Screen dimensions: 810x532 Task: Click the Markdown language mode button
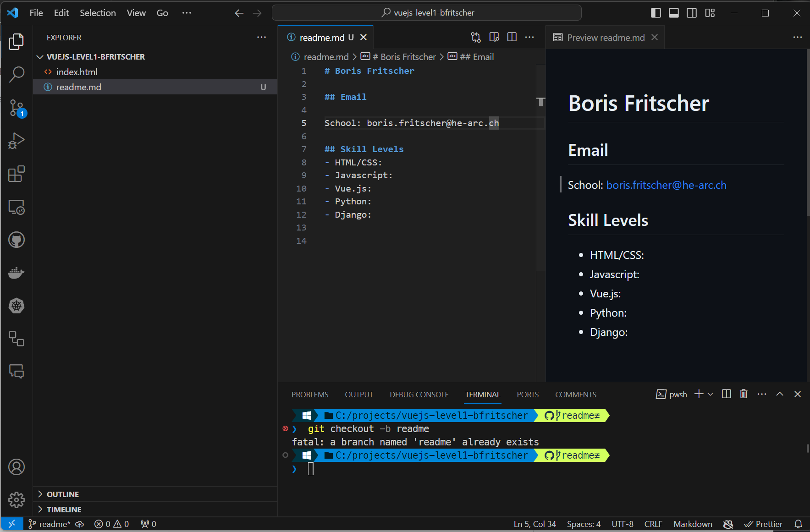(x=693, y=524)
